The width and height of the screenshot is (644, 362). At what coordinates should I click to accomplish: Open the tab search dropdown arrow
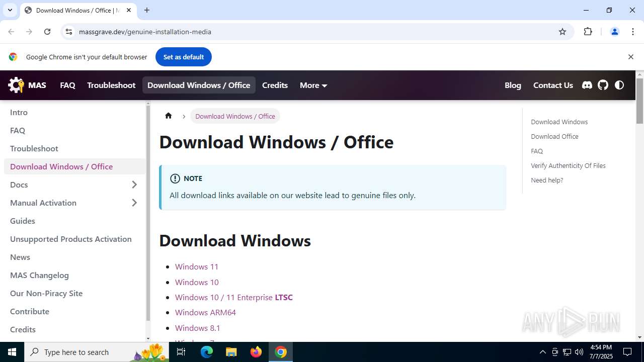[x=10, y=10]
